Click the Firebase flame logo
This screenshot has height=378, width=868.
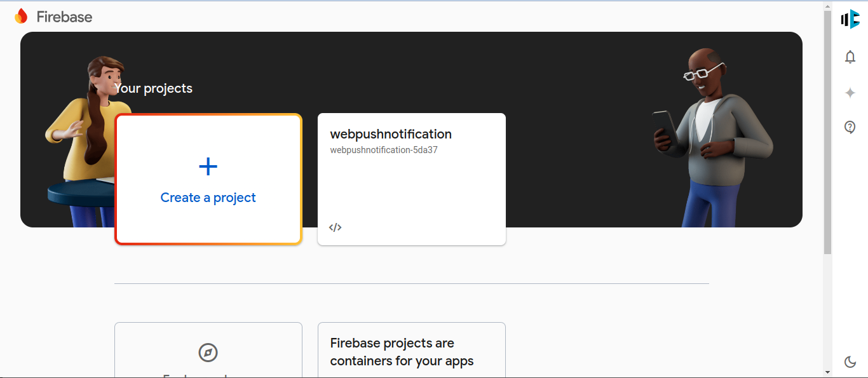(21, 17)
